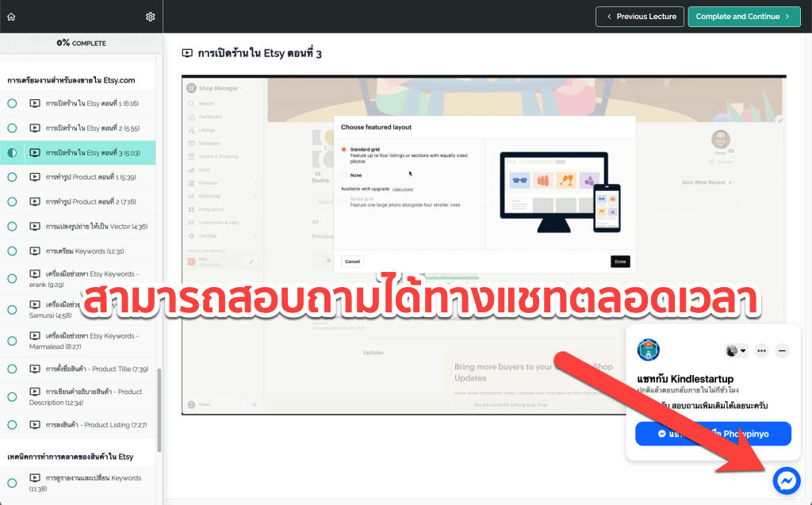Click video icon for การเตรียม Keywords lecture
The image size is (812, 505).
coord(35,251)
